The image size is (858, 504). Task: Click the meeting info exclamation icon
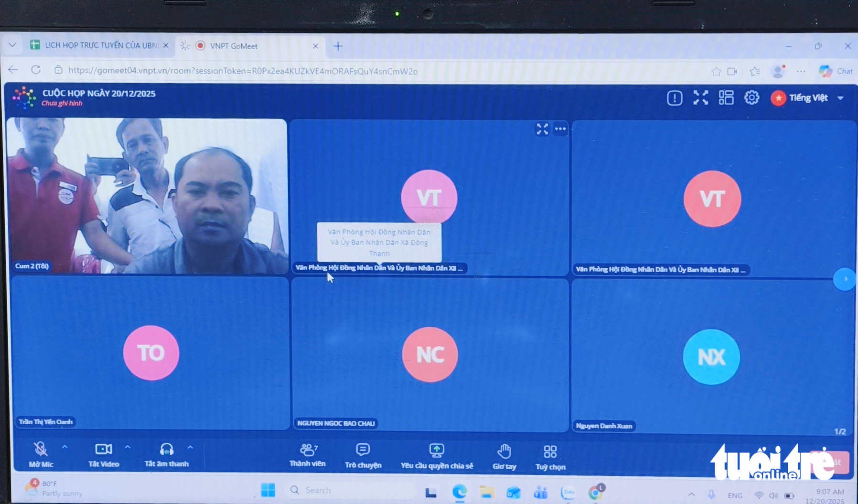coord(674,98)
